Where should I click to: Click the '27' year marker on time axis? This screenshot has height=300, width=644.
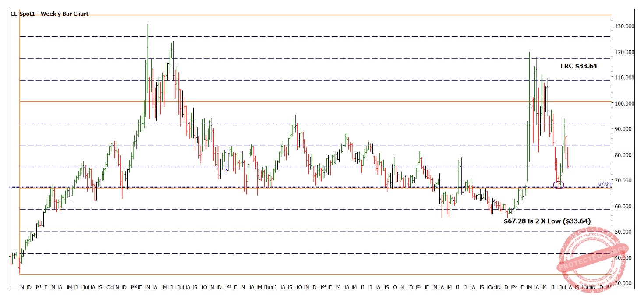click(609, 287)
